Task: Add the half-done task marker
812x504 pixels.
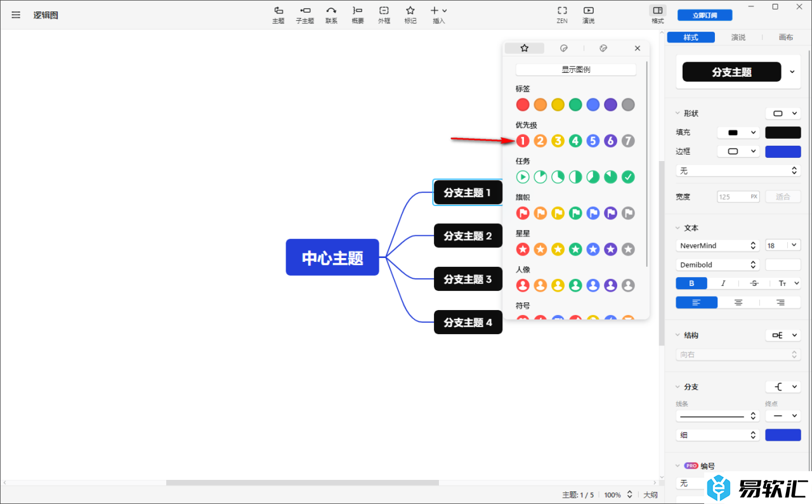Action: (x=575, y=177)
